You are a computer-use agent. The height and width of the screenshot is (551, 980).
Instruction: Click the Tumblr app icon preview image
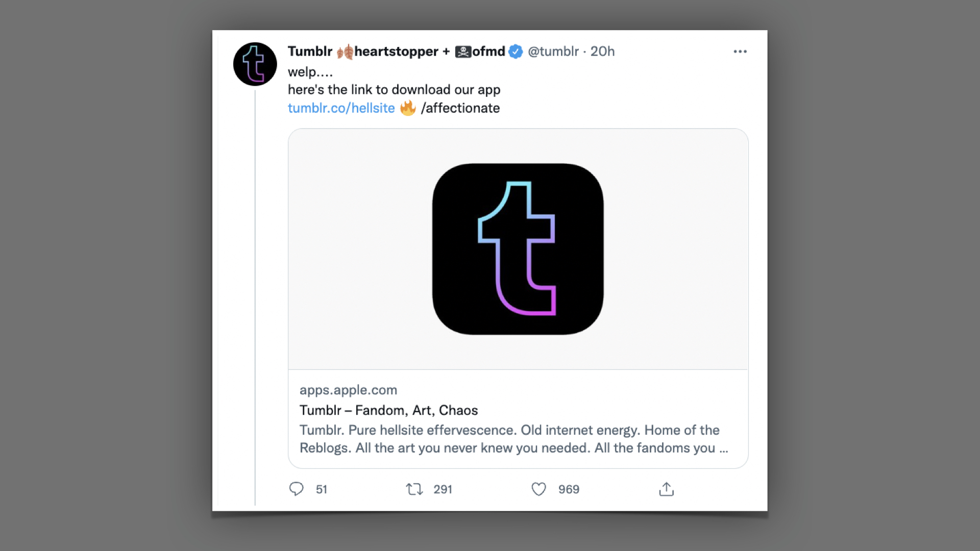point(518,249)
